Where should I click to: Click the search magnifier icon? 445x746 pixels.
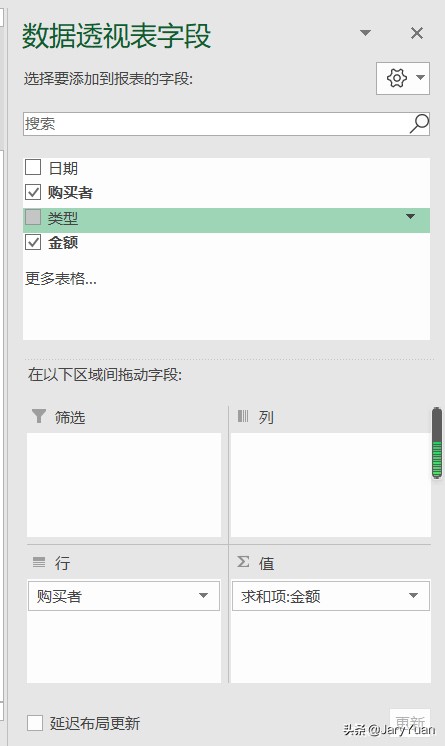419,124
